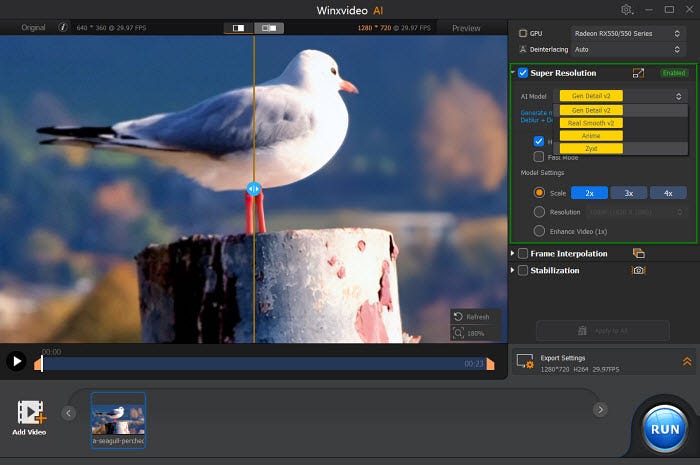Image resolution: width=700 pixels, height=465 pixels.
Task: Open the settings gear in title bar
Action: (627, 9)
